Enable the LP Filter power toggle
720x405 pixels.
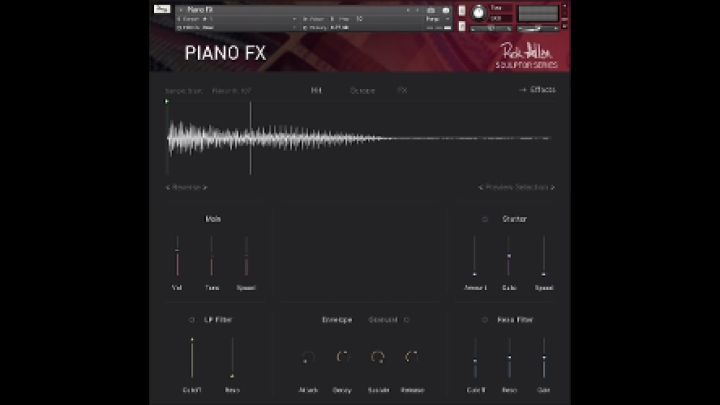[x=191, y=320]
